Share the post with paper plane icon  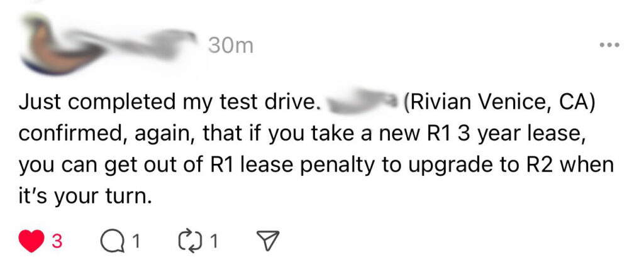tap(268, 242)
